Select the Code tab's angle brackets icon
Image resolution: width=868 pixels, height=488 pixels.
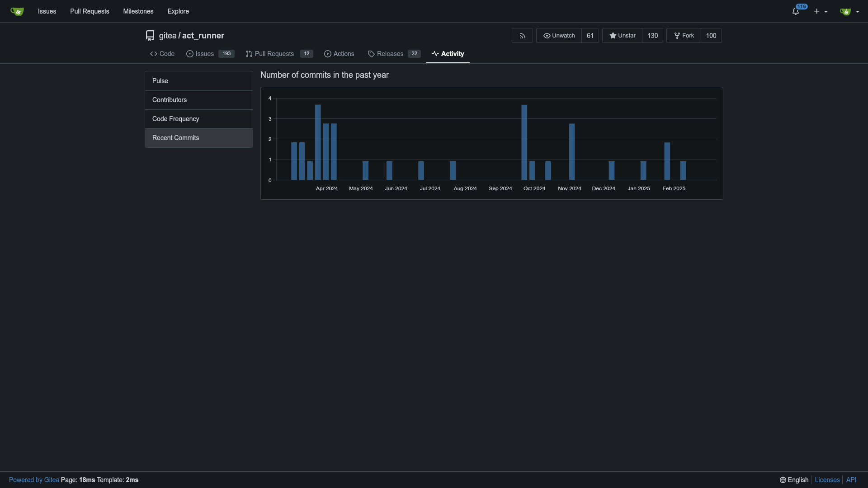tap(153, 54)
